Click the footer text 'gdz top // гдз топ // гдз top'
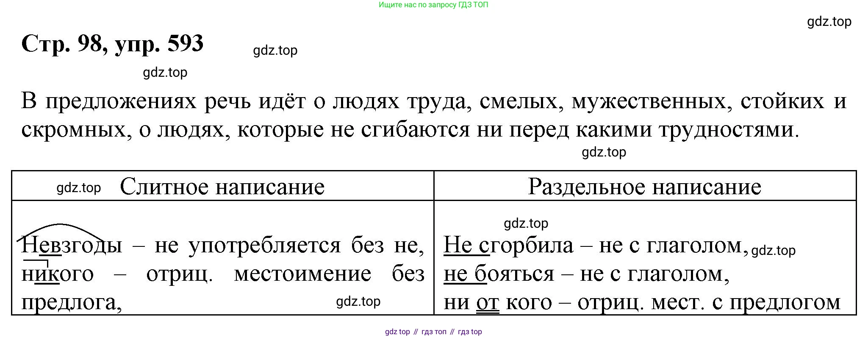Viewport: 868px width, 338px height. click(433, 332)
